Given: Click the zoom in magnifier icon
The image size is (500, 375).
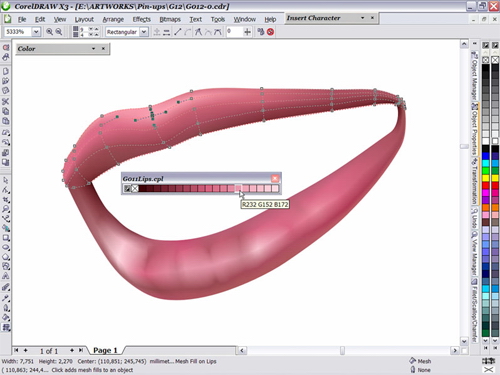Looking at the screenshot, I should point(49,32).
